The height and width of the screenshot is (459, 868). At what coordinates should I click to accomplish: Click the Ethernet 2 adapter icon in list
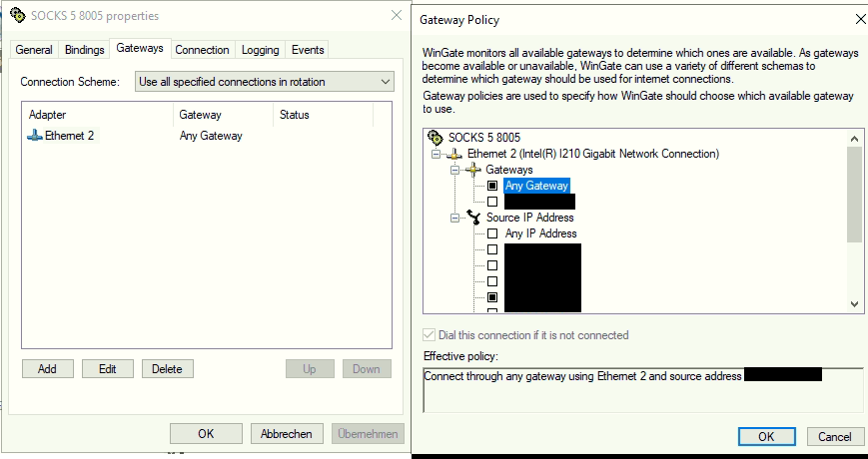click(x=35, y=136)
